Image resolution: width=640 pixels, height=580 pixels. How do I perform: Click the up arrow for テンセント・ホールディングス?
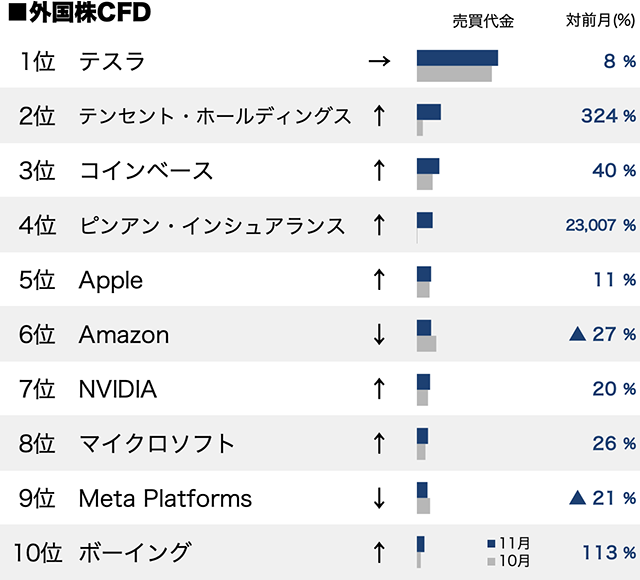pos(379,116)
